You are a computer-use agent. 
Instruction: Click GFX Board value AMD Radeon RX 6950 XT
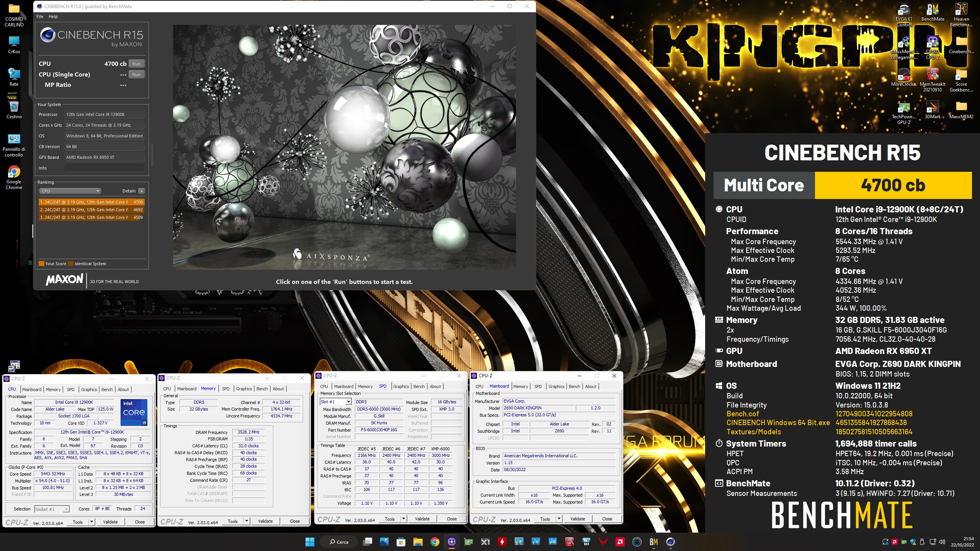pos(105,157)
